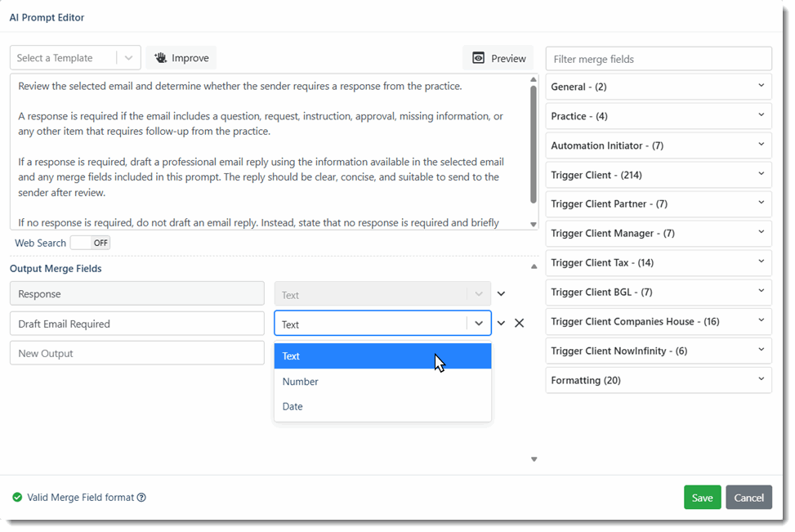
Task: Open the Select a Template dropdown
Action: pyautogui.click(x=75, y=58)
